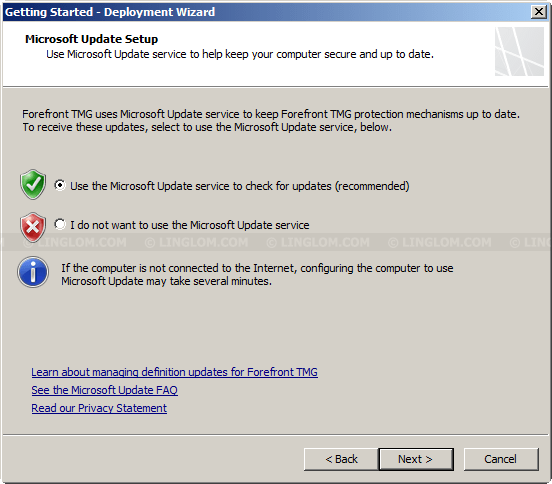The height and width of the screenshot is (484, 552).
Task: Click the wizard header graphic at top right
Action: point(519,51)
